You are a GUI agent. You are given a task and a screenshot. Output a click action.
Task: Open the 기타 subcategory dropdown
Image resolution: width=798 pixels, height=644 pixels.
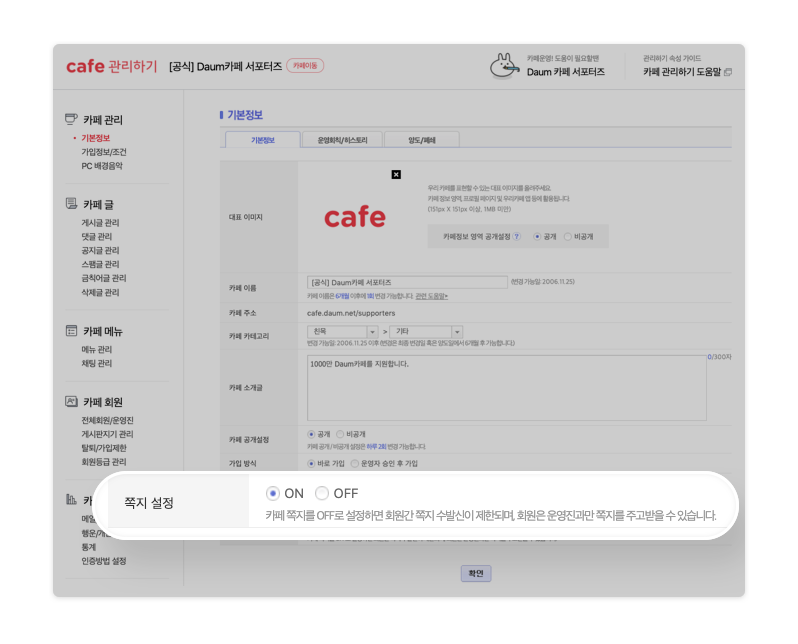coord(425,331)
